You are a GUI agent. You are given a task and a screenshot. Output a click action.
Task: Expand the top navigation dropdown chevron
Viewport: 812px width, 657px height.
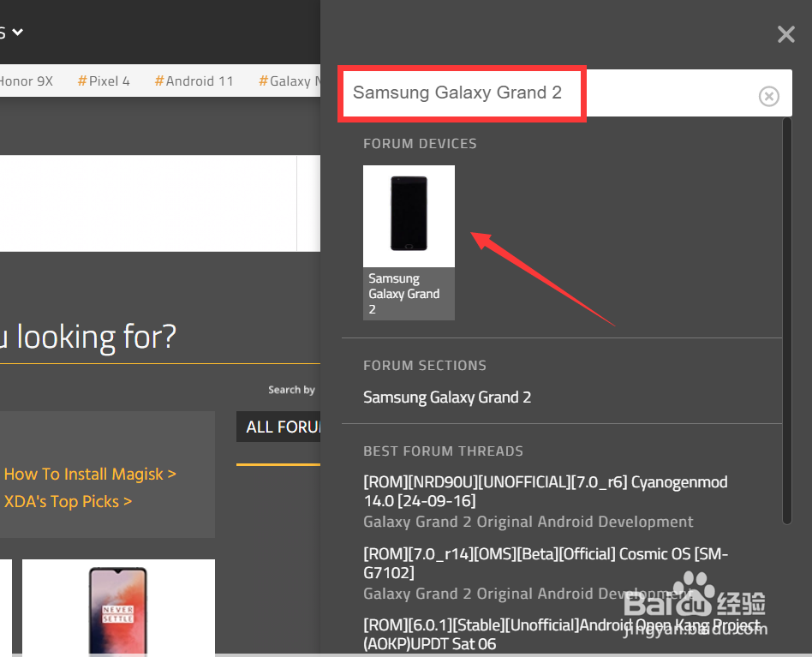(18, 32)
